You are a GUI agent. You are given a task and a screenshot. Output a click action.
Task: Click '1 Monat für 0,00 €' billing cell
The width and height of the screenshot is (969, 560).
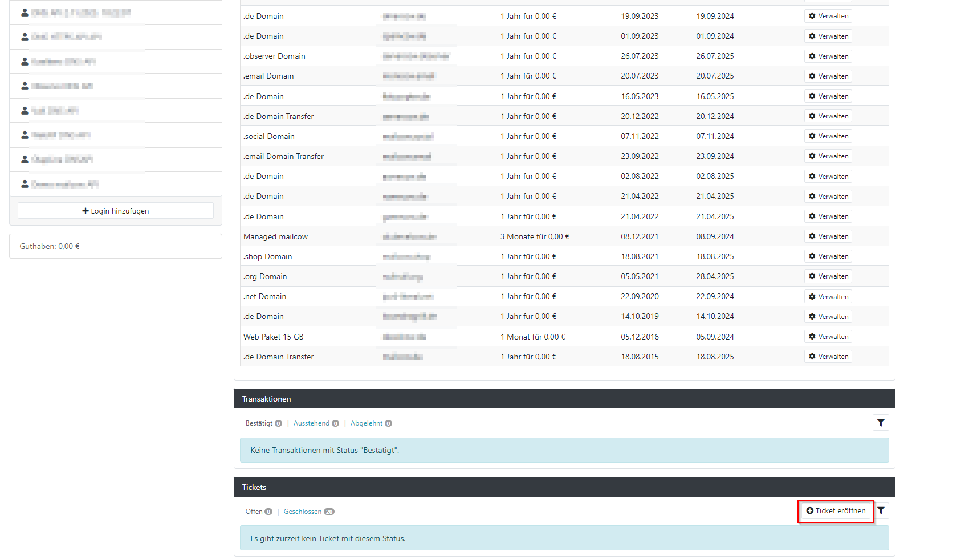[532, 337]
